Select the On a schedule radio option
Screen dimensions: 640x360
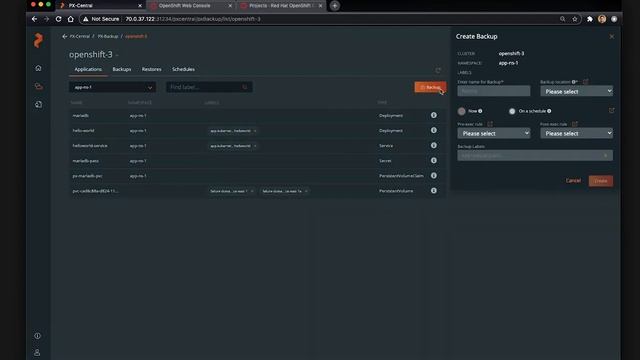coord(512,111)
